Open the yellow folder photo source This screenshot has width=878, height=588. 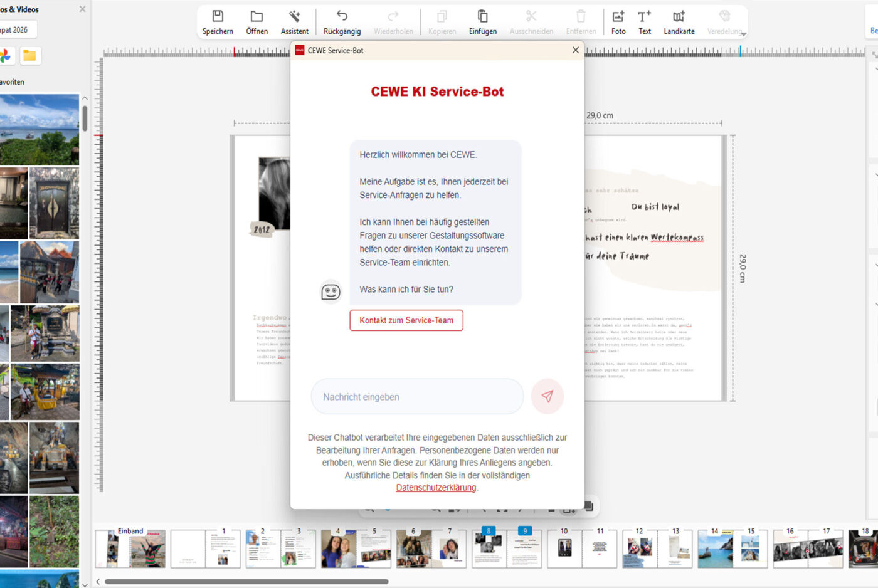pos(29,56)
